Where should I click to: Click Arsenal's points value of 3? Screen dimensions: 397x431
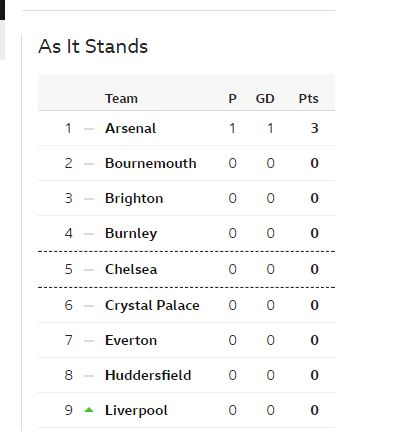pos(314,128)
